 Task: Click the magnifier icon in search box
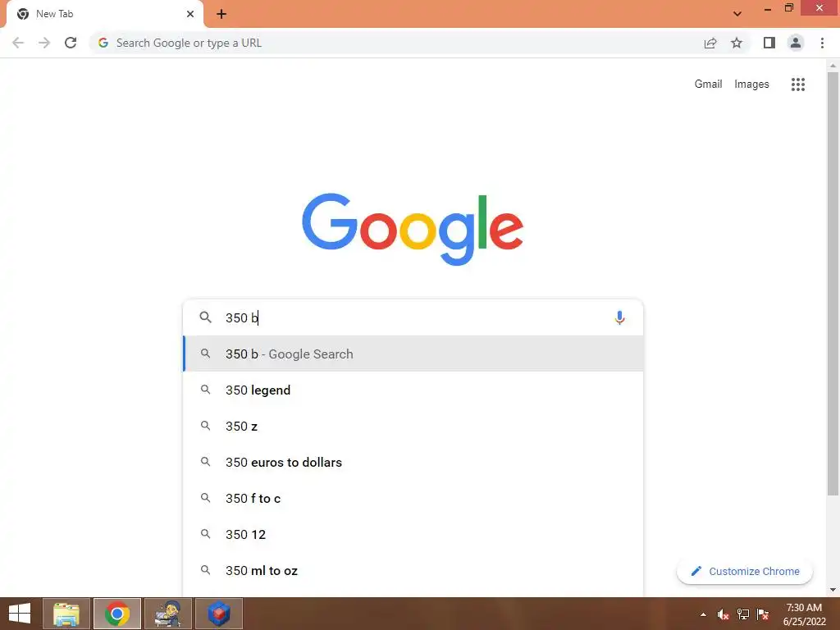tap(205, 317)
